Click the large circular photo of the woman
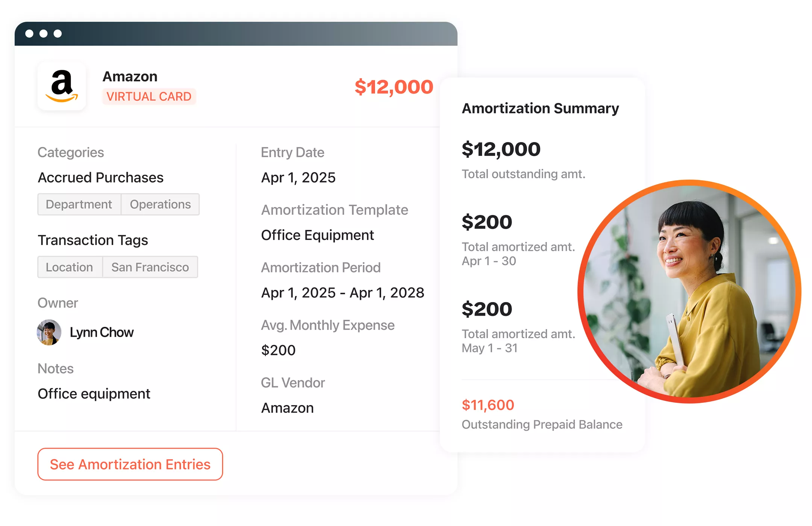 point(689,292)
